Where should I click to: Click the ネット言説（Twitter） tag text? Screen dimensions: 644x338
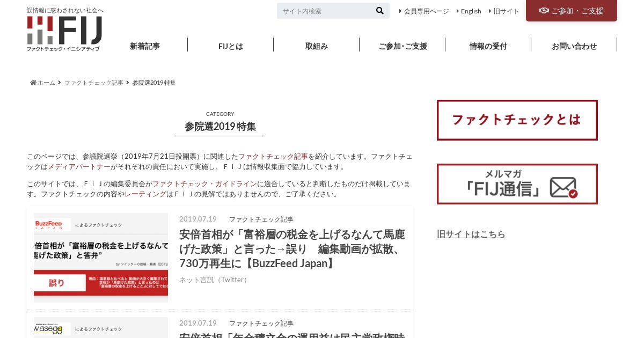(x=215, y=280)
